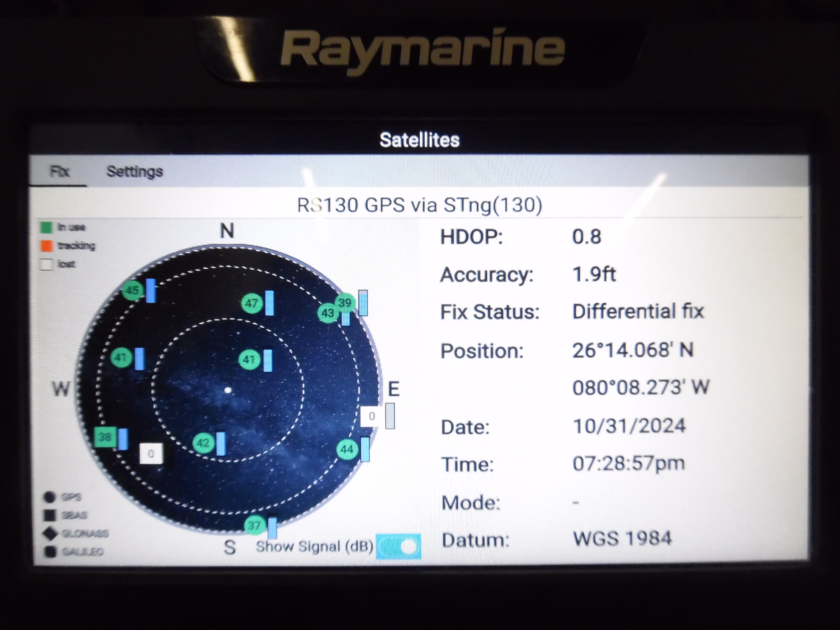Click the Position label

[x=482, y=351]
